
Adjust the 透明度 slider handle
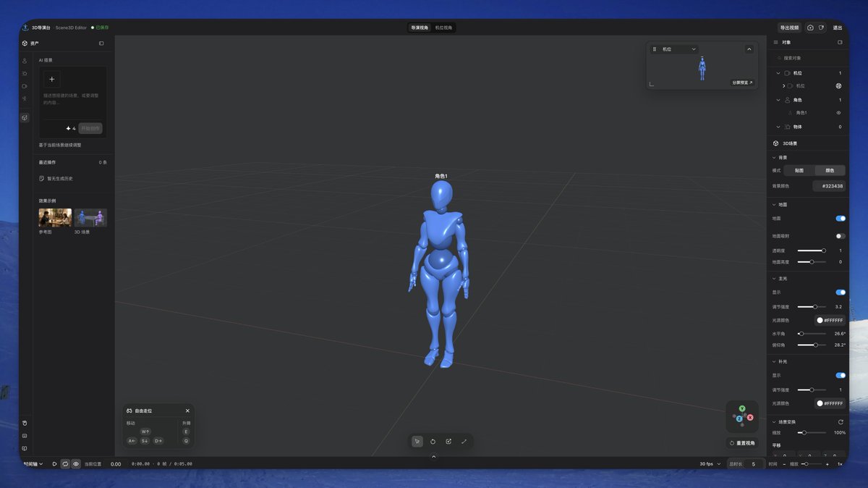point(823,251)
